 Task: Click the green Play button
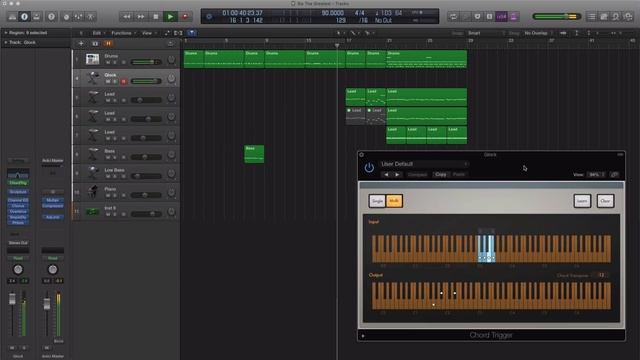[170, 17]
